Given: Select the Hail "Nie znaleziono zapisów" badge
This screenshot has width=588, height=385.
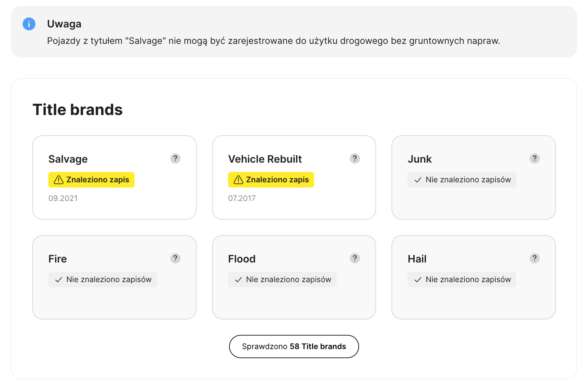Looking at the screenshot, I should click(x=462, y=279).
